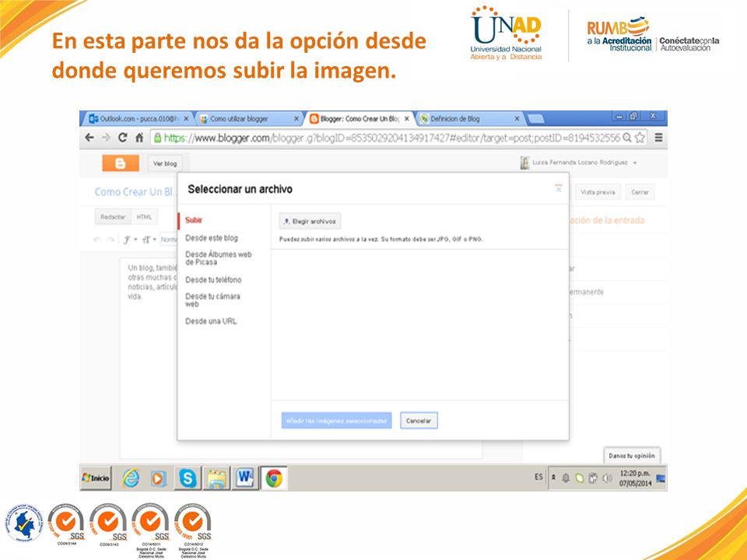Open Internet Explorer from the taskbar
This screenshot has height=560, width=747.
[x=131, y=478]
